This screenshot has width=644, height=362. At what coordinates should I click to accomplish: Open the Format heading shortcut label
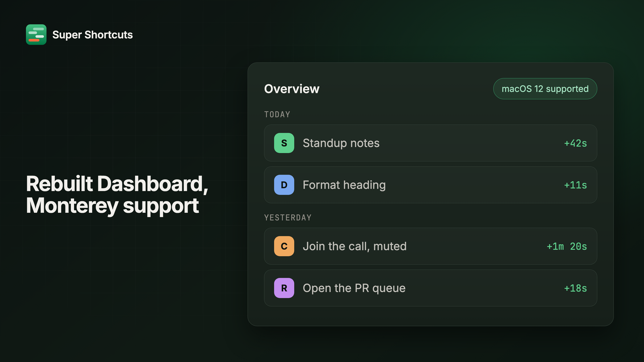tap(344, 185)
